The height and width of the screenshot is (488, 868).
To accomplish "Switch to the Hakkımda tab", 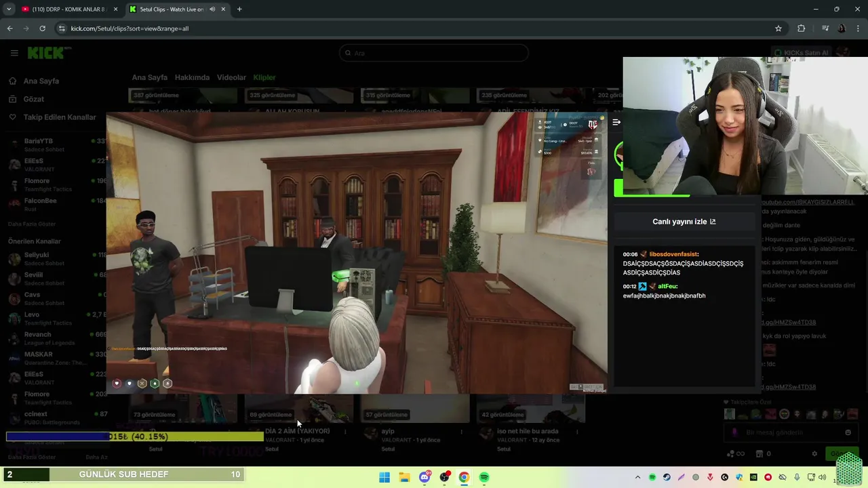I will point(192,77).
